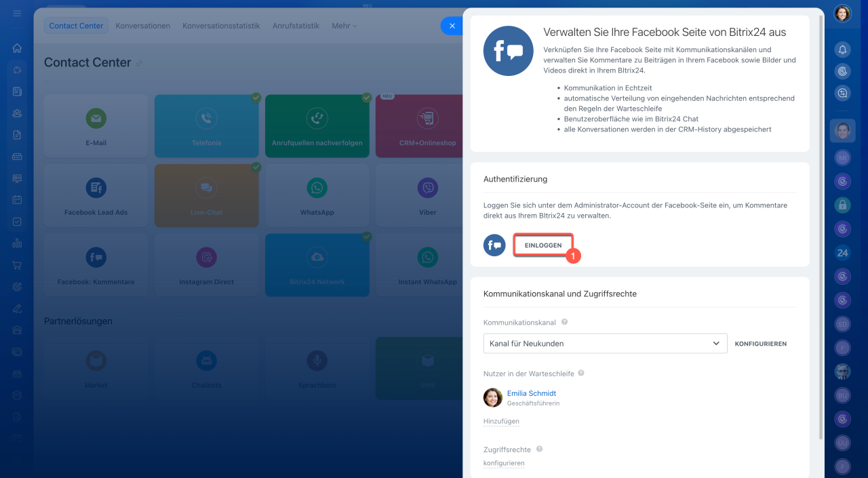Open the Market partner tile
The height and width of the screenshot is (478, 868).
tap(96, 368)
